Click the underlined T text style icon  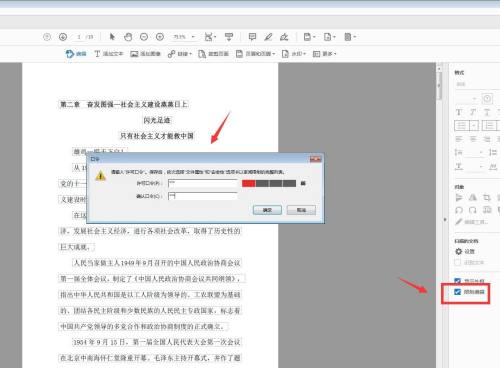(x=487, y=112)
